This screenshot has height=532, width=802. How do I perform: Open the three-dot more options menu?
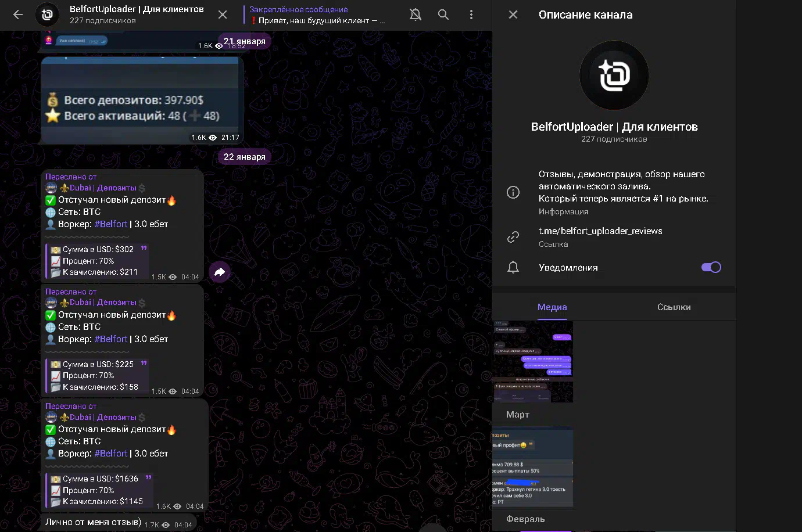pos(471,15)
